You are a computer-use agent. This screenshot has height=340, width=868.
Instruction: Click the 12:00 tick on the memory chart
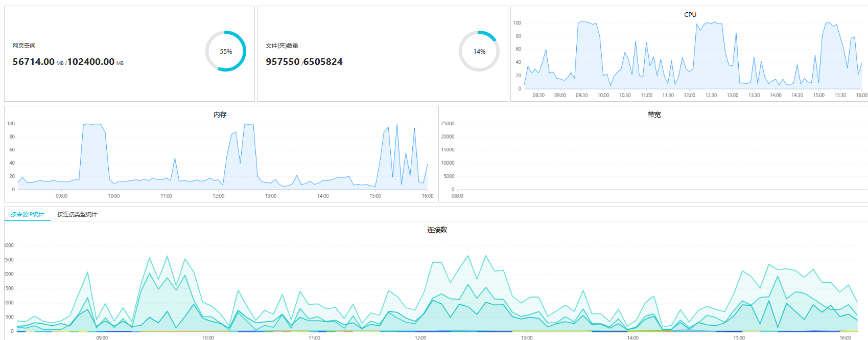[x=218, y=196]
